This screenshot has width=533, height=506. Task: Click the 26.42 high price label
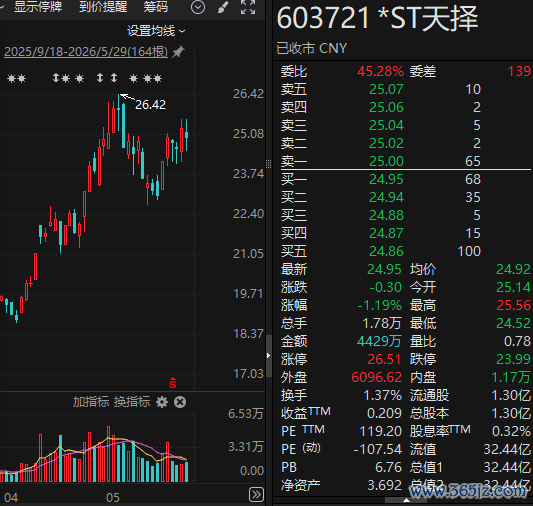coord(150,105)
